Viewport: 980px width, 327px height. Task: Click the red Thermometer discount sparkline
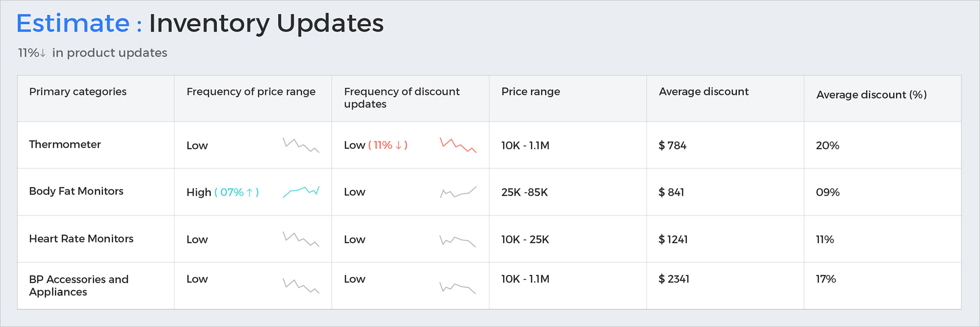point(458,145)
